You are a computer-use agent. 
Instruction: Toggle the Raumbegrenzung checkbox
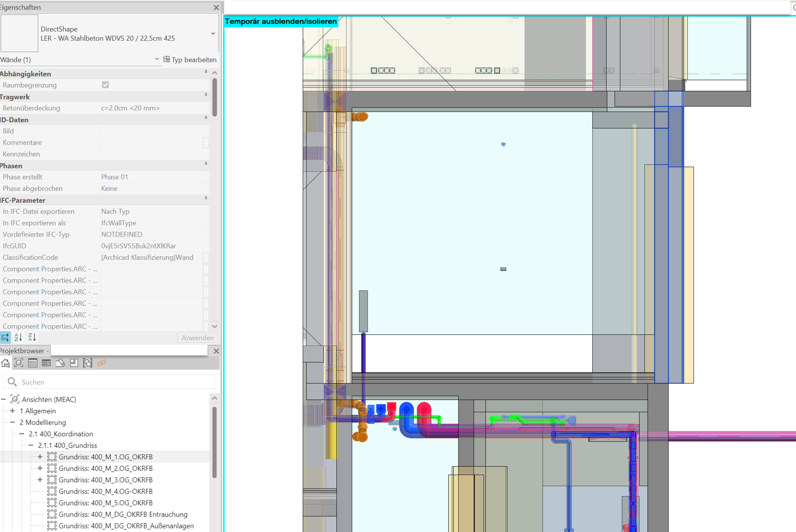(106, 85)
